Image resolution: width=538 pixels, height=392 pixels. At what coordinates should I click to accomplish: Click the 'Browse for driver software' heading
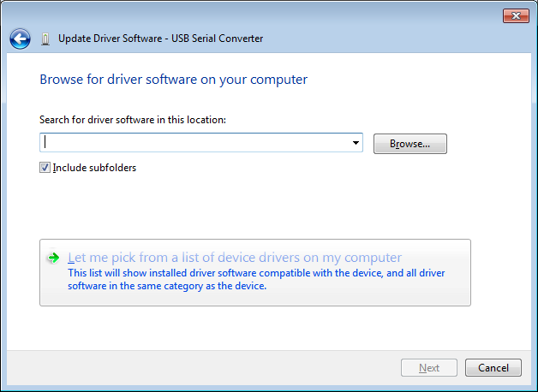(x=173, y=80)
